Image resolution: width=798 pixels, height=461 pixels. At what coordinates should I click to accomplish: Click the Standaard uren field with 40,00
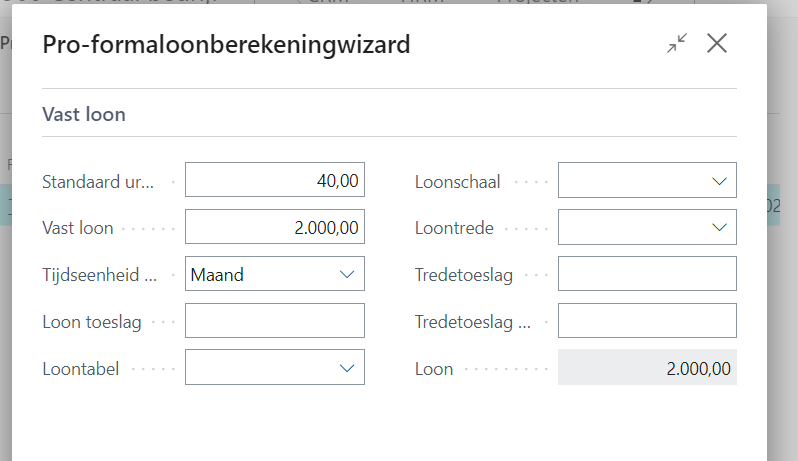tap(275, 181)
